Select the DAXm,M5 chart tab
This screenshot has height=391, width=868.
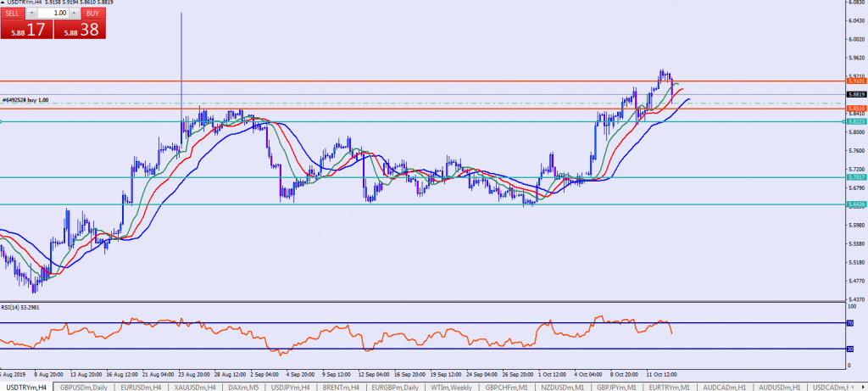(244, 386)
